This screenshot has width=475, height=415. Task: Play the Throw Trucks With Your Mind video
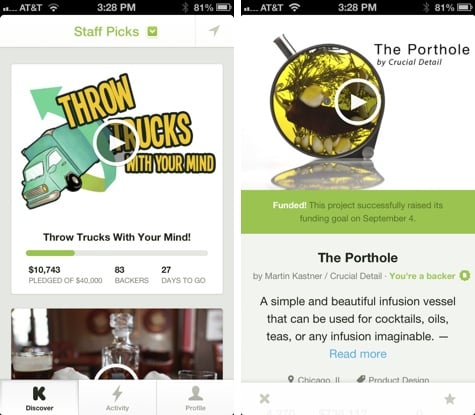(x=116, y=143)
